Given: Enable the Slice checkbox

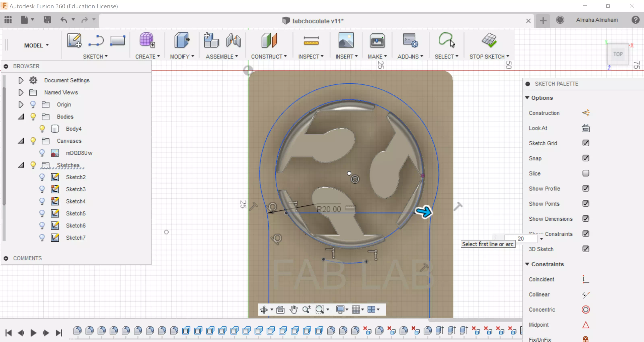Looking at the screenshot, I should pos(585,173).
